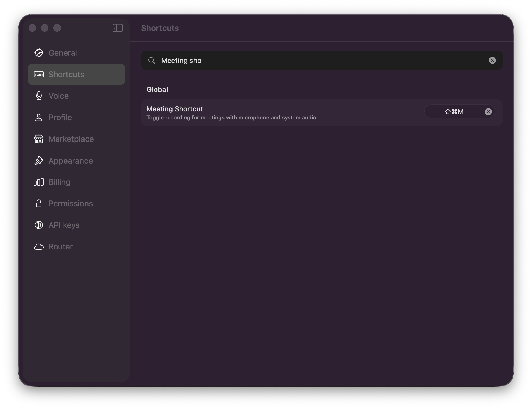Go to Permissions in sidebar
532x409 pixels.
click(x=76, y=203)
